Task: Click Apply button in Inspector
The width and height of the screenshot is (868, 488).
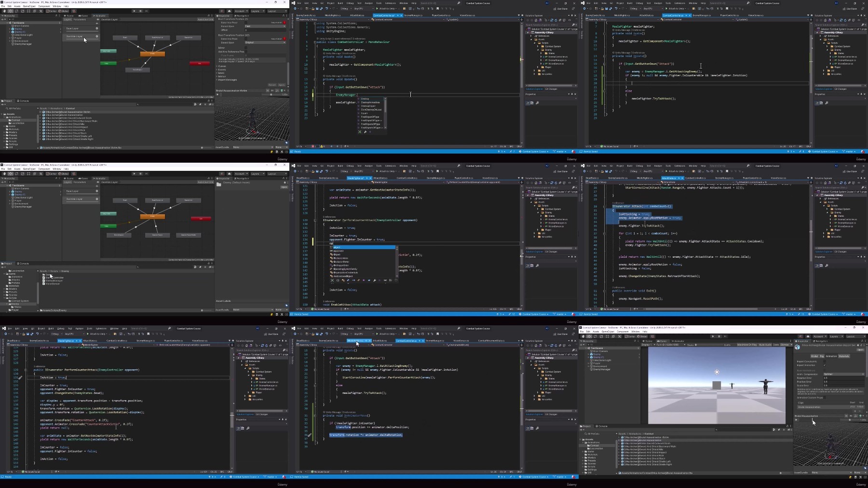Action: tap(282, 85)
